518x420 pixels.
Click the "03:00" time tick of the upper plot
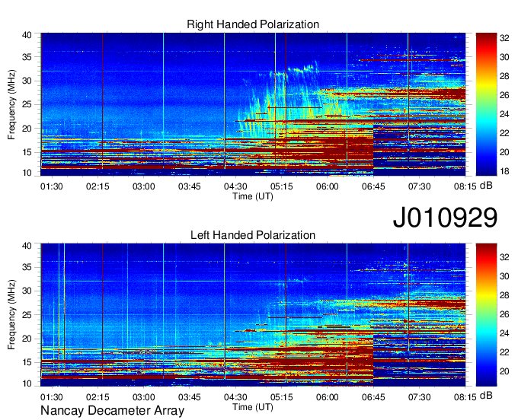pyautogui.click(x=144, y=186)
